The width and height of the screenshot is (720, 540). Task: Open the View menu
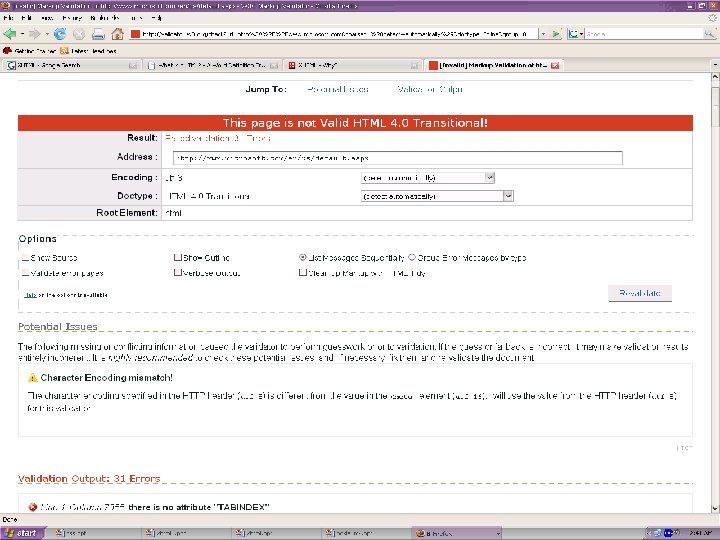[x=47, y=18]
